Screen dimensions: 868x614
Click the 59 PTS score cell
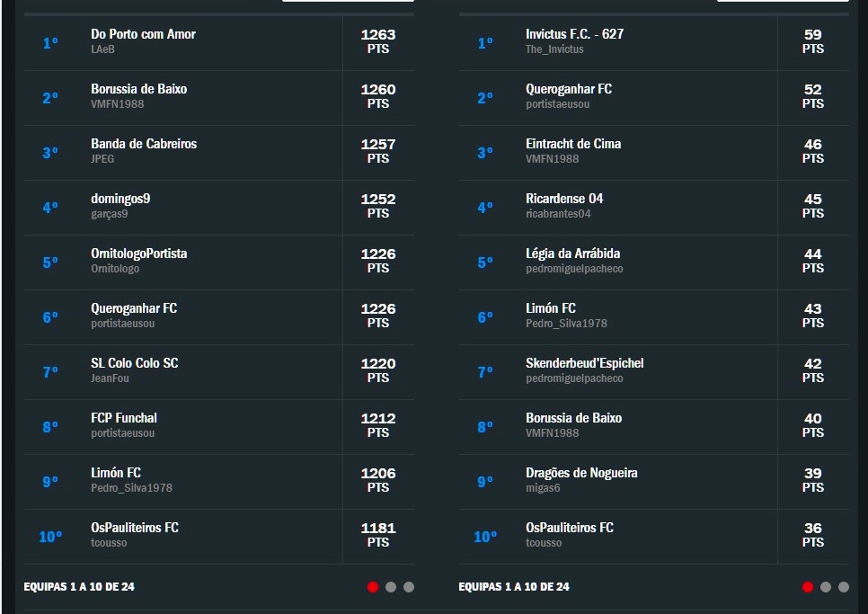(x=813, y=41)
